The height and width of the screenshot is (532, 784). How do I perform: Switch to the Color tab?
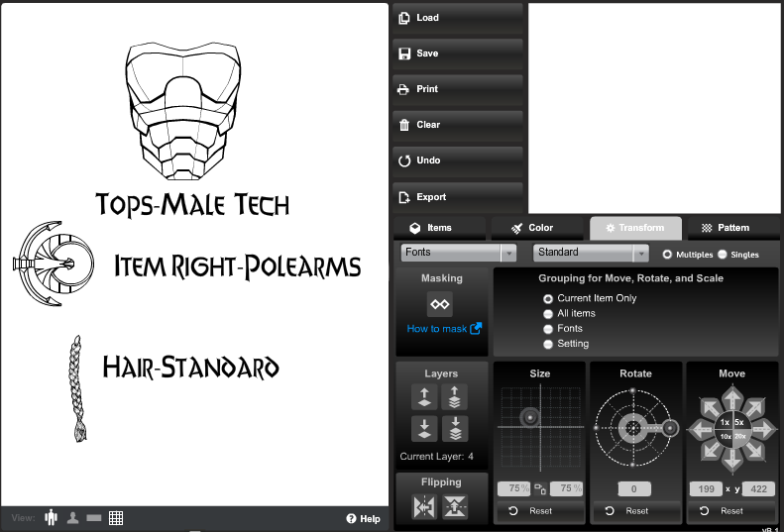coord(536,228)
